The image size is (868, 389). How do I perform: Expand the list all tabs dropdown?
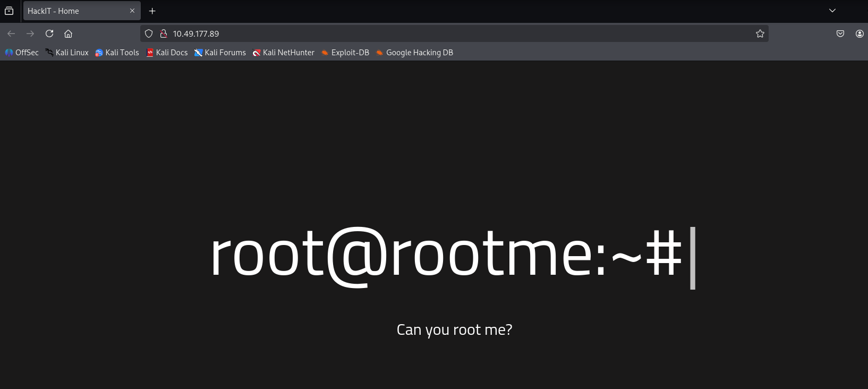tap(832, 11)
